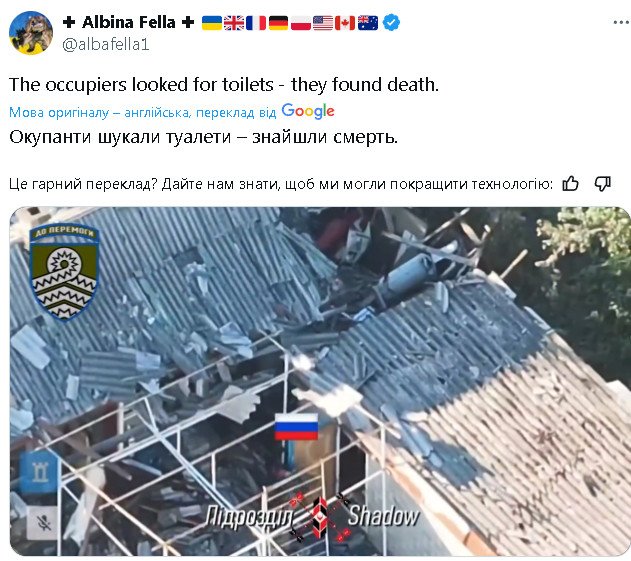Click the Google logo in translation notice
Viewport: 631px width, 561px height.
pos(308,111)
